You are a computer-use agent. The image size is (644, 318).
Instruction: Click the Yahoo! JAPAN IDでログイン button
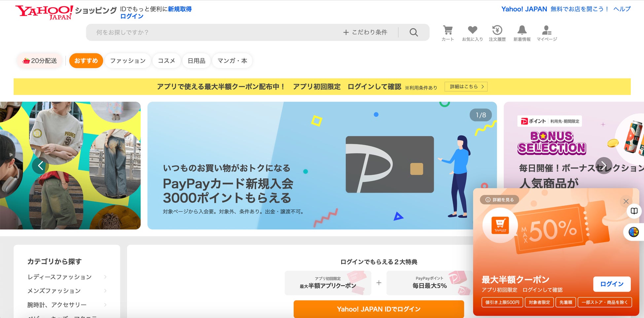[x=379, y=309]
